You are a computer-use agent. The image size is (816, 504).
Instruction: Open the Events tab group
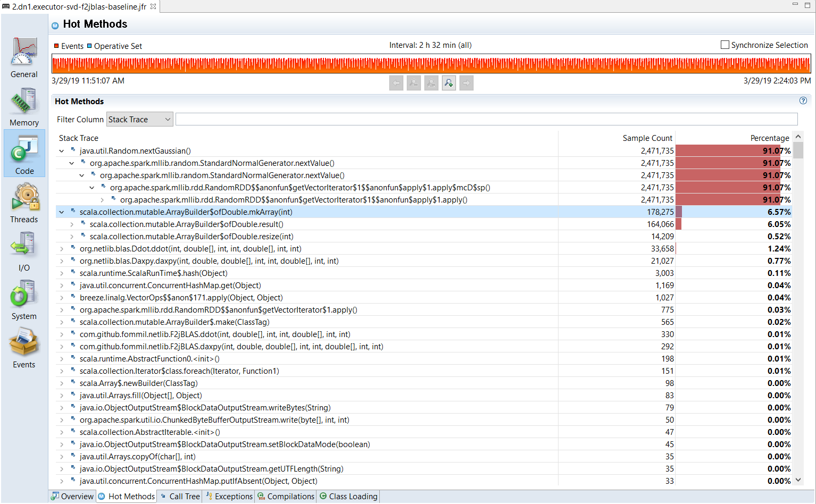(x=24, y=348)
